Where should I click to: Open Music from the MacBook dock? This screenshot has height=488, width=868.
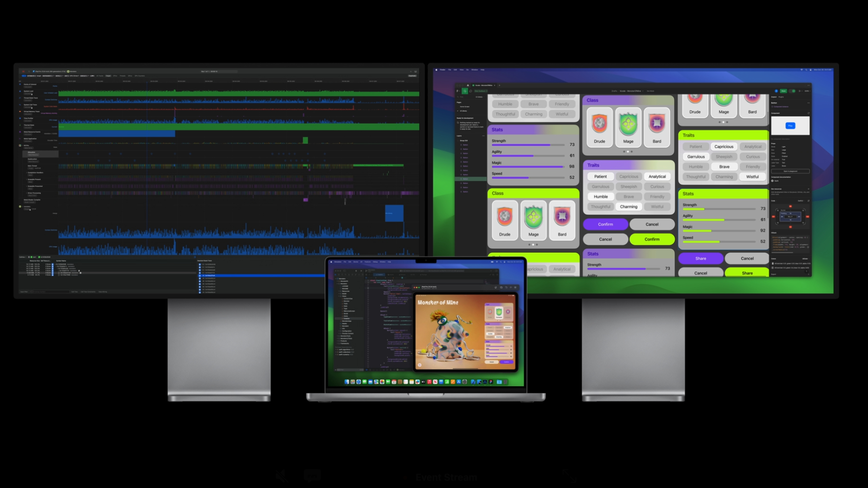429,382
